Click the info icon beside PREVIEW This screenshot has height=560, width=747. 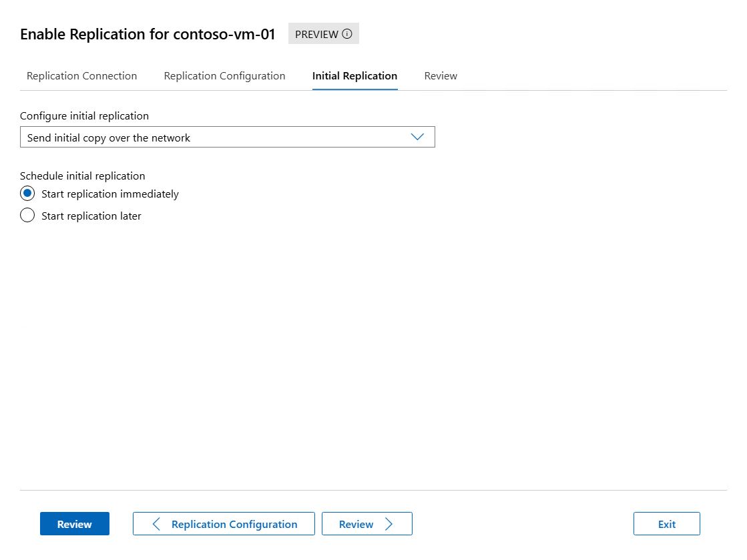347,34
